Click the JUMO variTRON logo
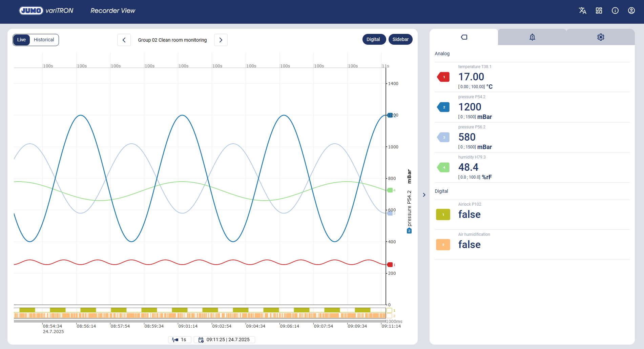The width and height of the screenshot is (644, 349). click(x=46, y=11)
